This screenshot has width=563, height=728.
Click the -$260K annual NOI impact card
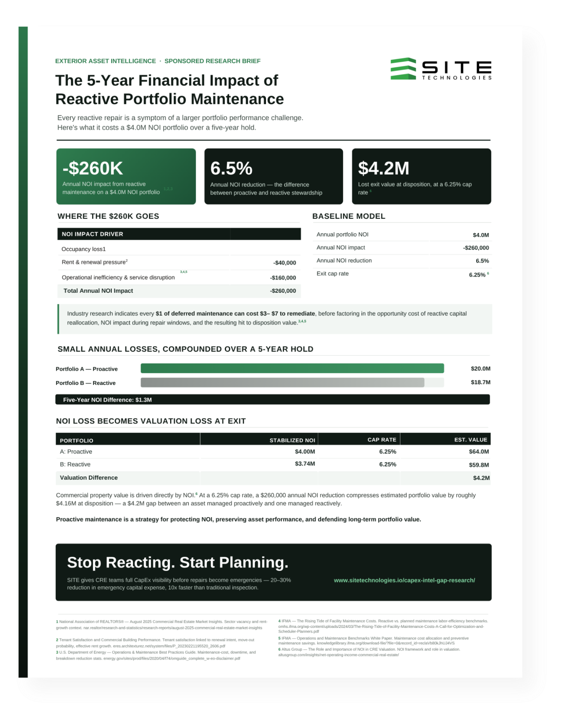point(126,176)
